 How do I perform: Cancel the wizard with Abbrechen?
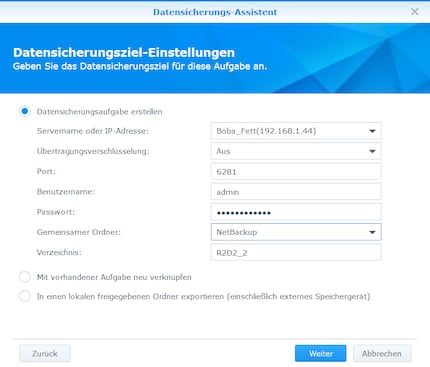click(382, 353)
